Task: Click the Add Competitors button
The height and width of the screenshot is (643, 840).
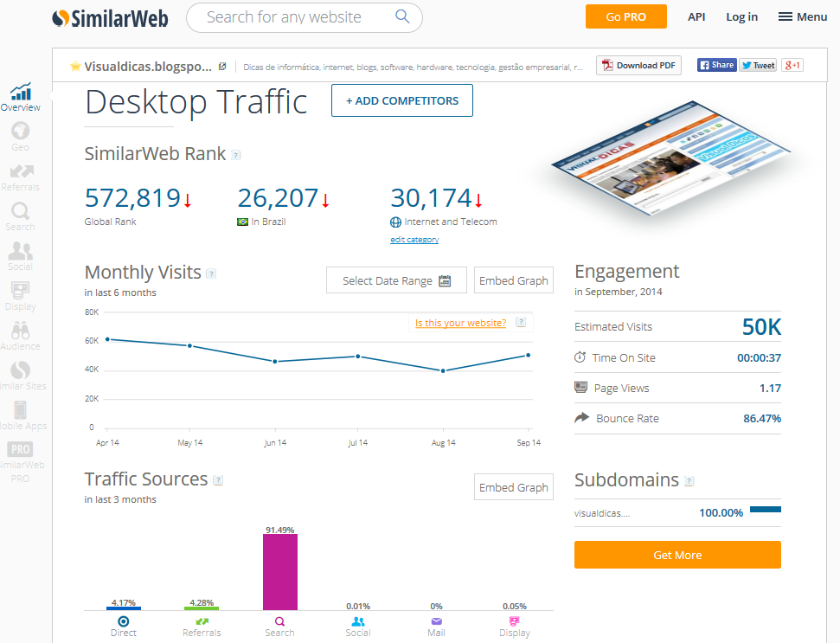Action: (402, 100)
